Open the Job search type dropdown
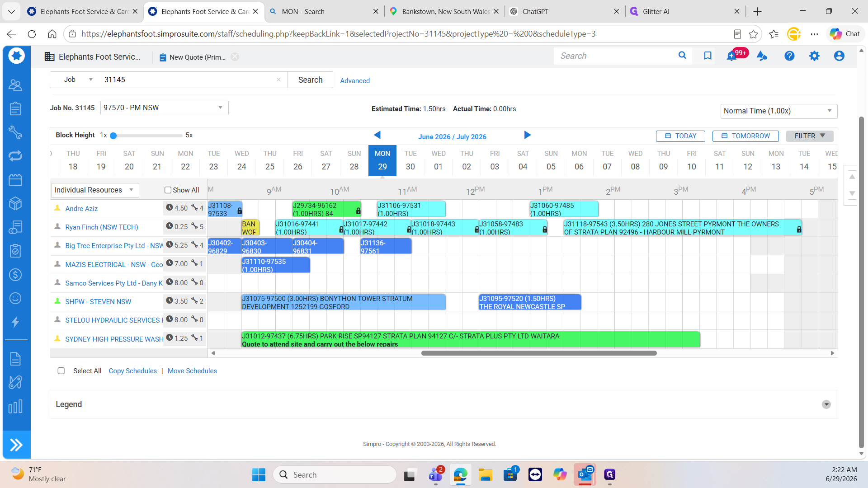 click(78, 80)
